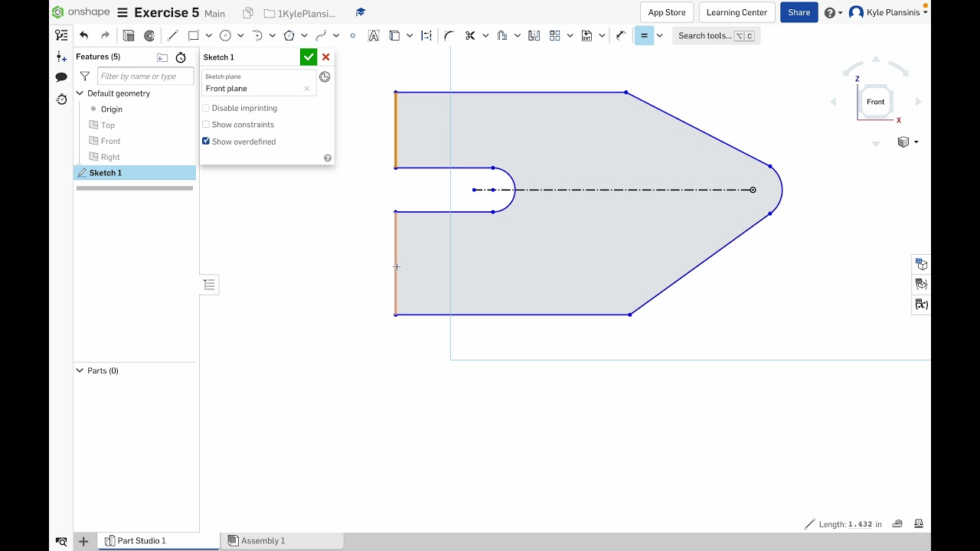Open the comments speech bubble panel
980x551 pixels.
61,77
